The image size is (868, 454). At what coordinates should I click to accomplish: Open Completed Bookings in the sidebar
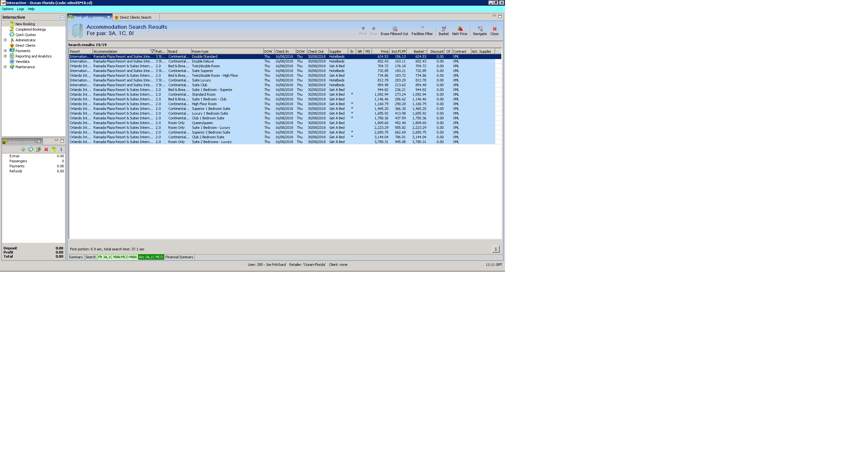tap(30, 29)
